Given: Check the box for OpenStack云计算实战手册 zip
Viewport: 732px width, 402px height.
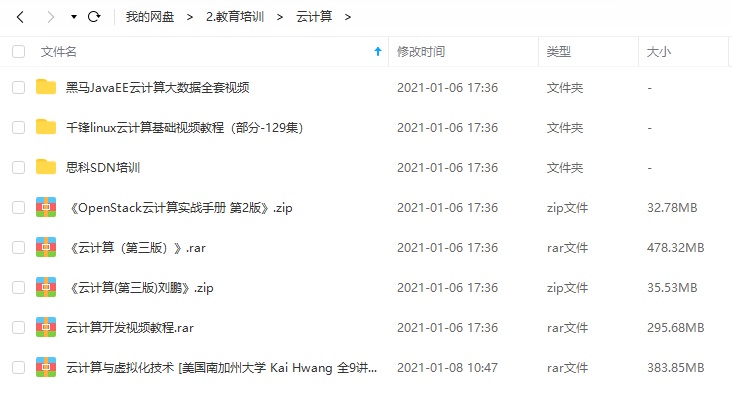Looking at the screenshot, I should [x=18, y=207].
